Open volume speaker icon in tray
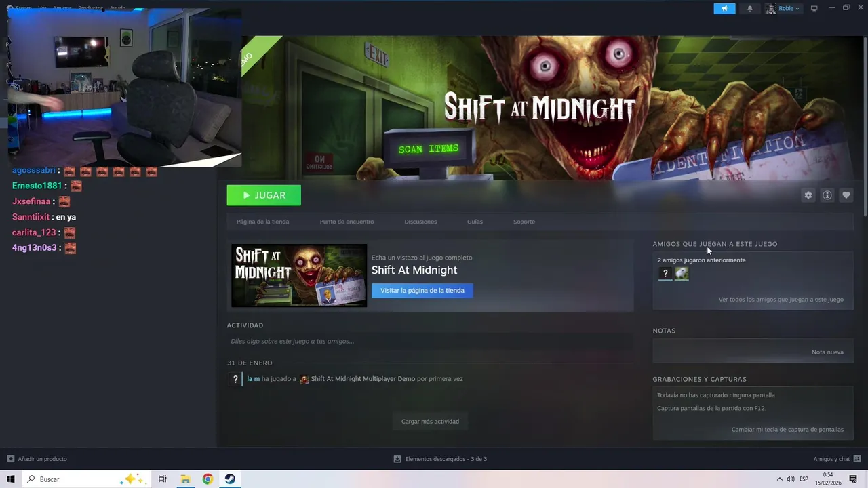This screenshot has height=488, width=868. [x=791, y=479]
